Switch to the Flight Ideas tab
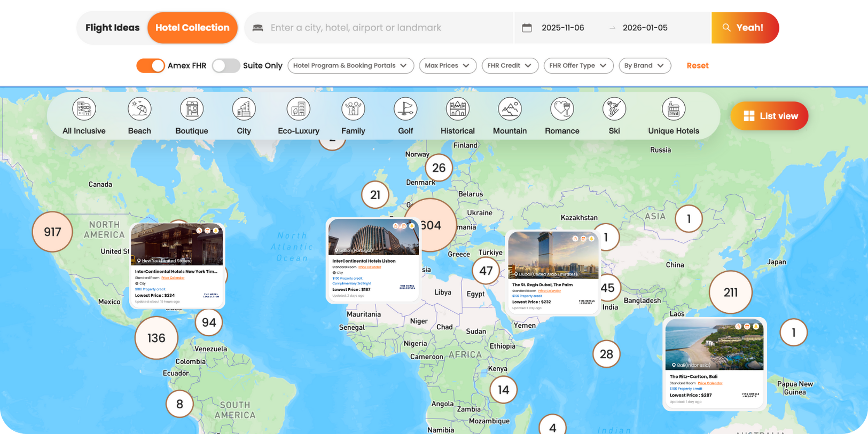Viewport: 868px width, 434px height. (x=113, y=28)
